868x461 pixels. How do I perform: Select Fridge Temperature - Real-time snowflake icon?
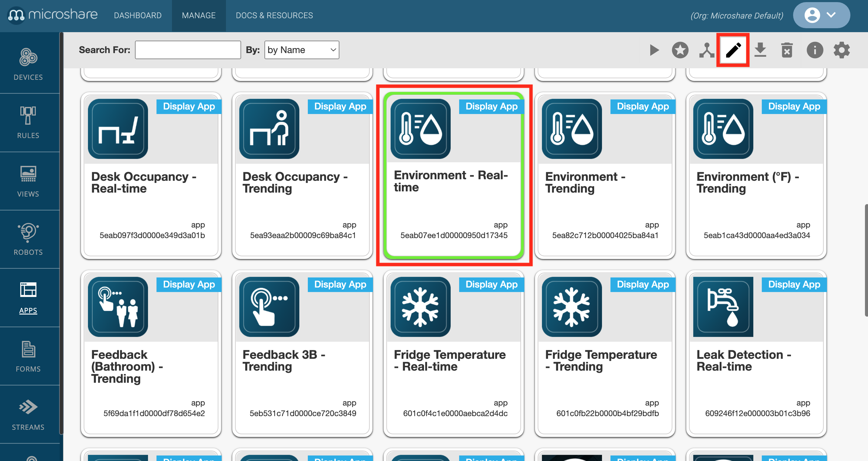coord(421,307)
